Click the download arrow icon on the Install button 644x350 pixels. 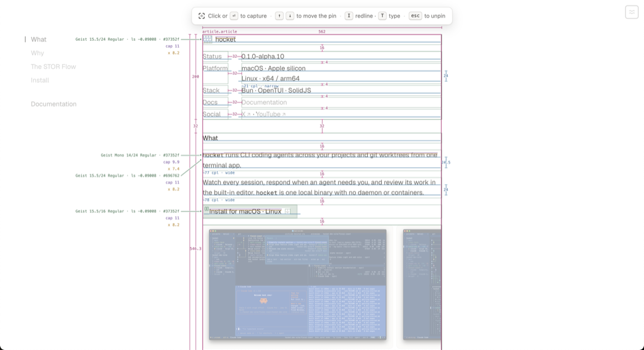tap(287, 211)
